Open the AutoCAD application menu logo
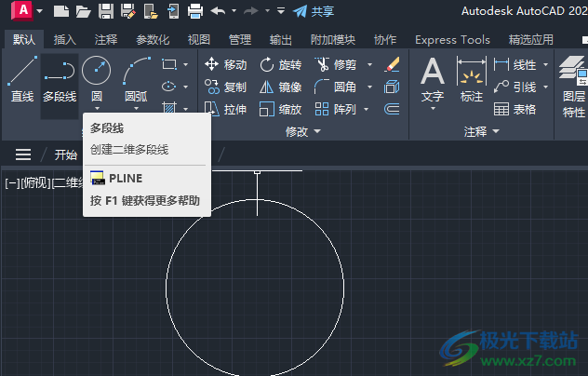Image resolution: width=588 pixels, height=376 pixels. (x=23, y=10)
